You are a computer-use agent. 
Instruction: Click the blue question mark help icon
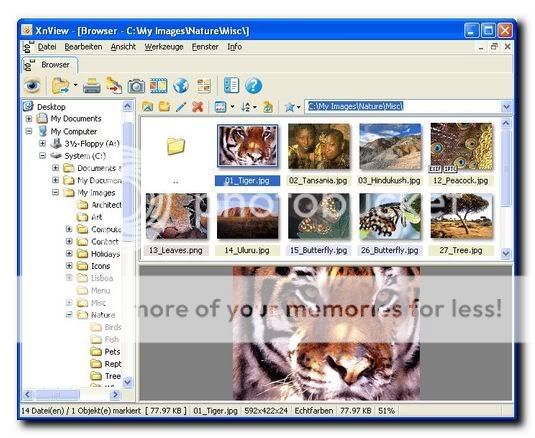(x=253, y=86)
